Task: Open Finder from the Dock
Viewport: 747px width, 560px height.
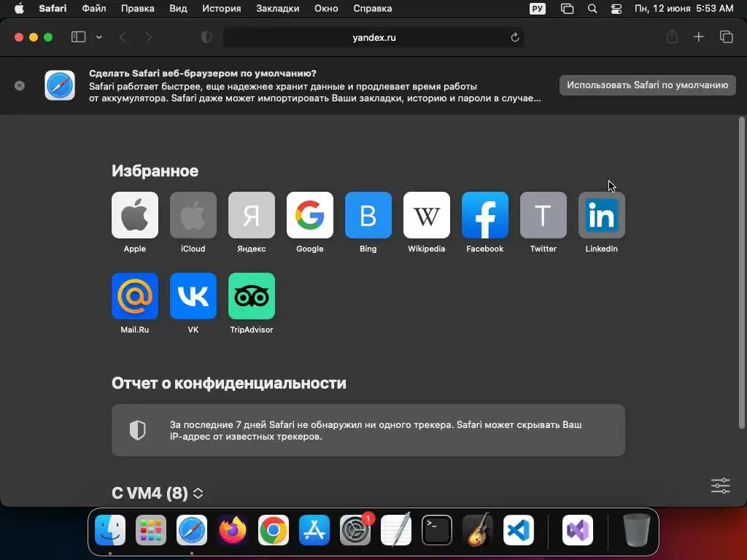Action: (110, 530)
